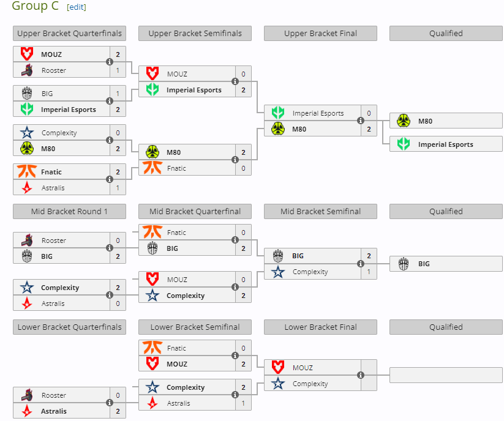Click the empty Lower Bracket Qualified slot

coord(445,375)
